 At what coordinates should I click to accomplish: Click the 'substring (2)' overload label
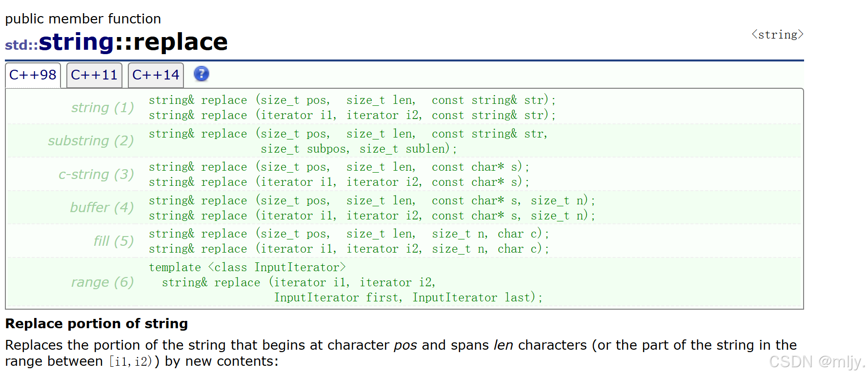tap(91, 140)
